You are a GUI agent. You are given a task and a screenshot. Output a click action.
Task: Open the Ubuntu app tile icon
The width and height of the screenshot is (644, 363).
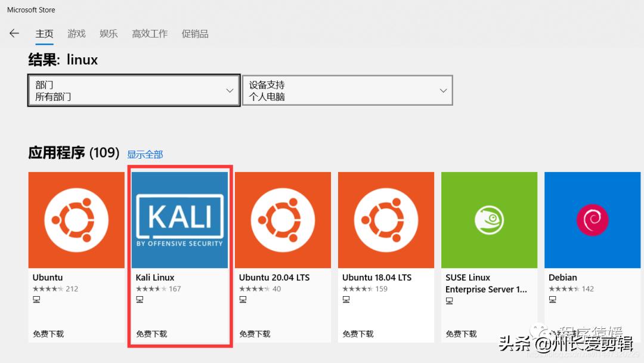76,219
